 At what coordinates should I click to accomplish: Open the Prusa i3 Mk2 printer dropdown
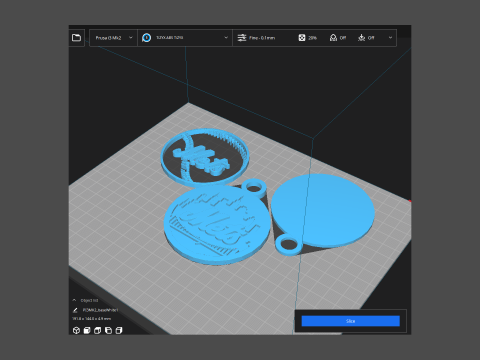point(114,38)
